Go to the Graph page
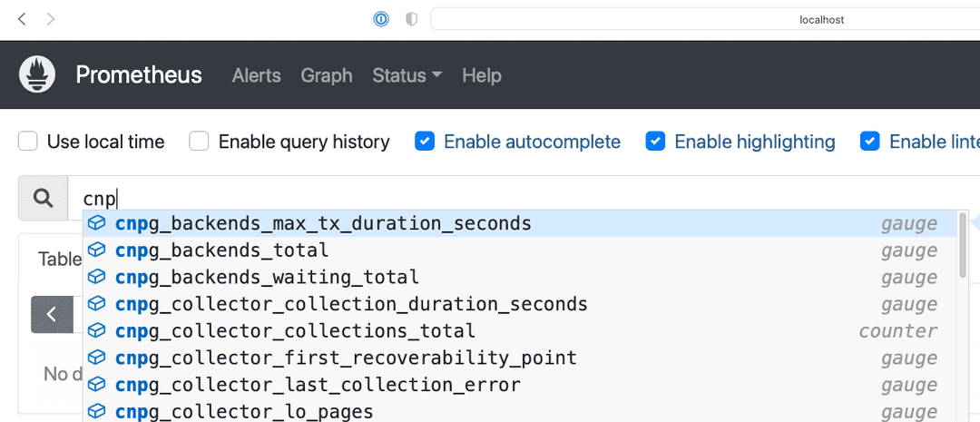980x422 pixels. point(326,75)
